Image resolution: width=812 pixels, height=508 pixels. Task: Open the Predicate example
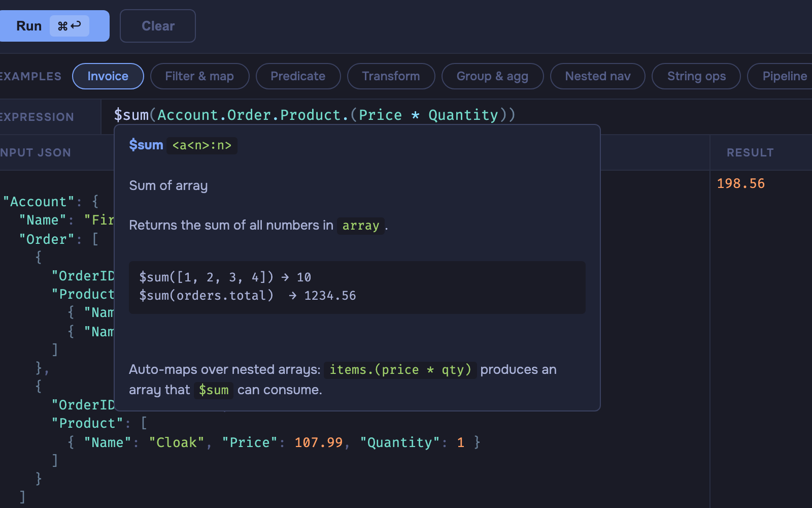[298, 76]
